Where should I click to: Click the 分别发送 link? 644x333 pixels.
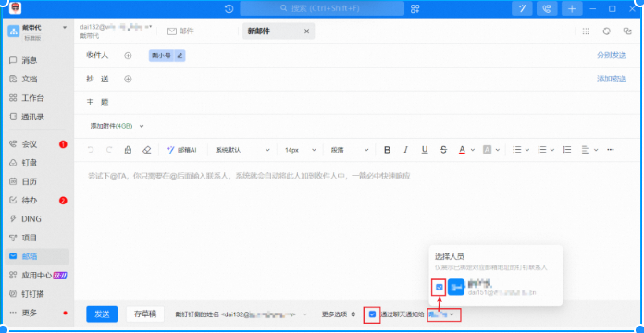click(x=612, y=55)
